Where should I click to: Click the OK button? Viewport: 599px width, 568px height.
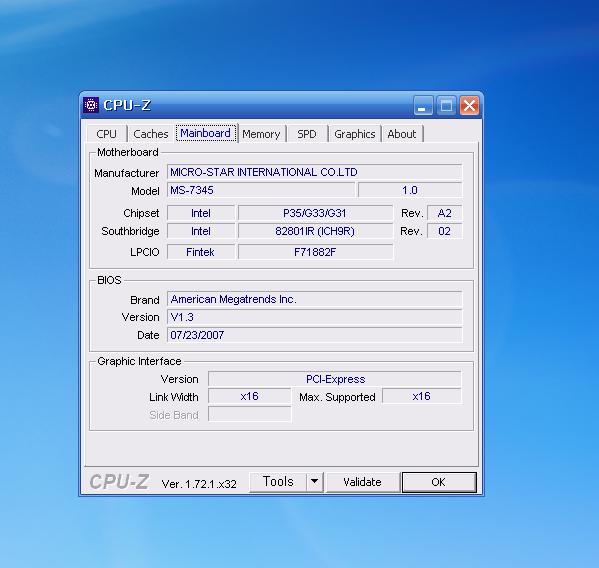(x=439, y=482)
